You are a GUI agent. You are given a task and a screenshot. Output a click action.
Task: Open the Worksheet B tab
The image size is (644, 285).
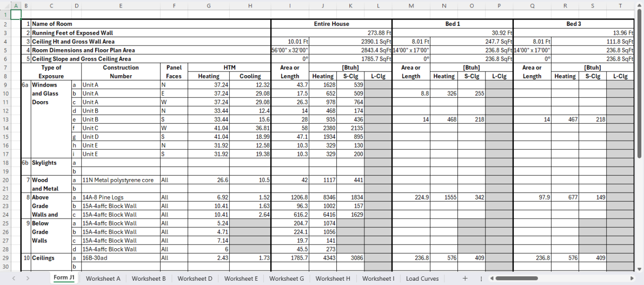pyautogui.click(x=149, y=279)
